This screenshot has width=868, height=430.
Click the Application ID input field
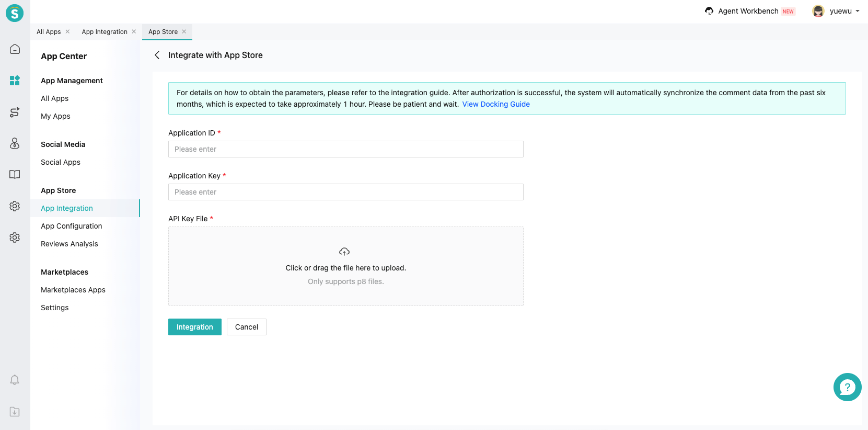[x=346, y=149]
